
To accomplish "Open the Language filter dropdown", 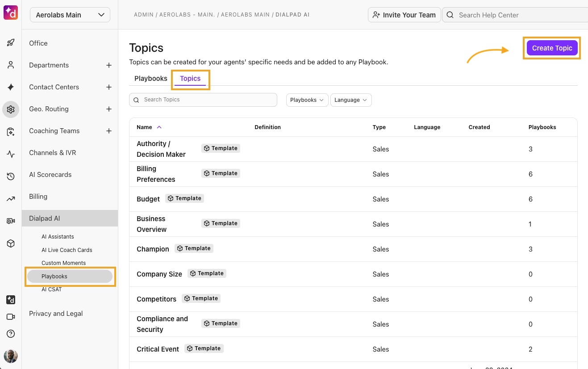I will (351, 100).
